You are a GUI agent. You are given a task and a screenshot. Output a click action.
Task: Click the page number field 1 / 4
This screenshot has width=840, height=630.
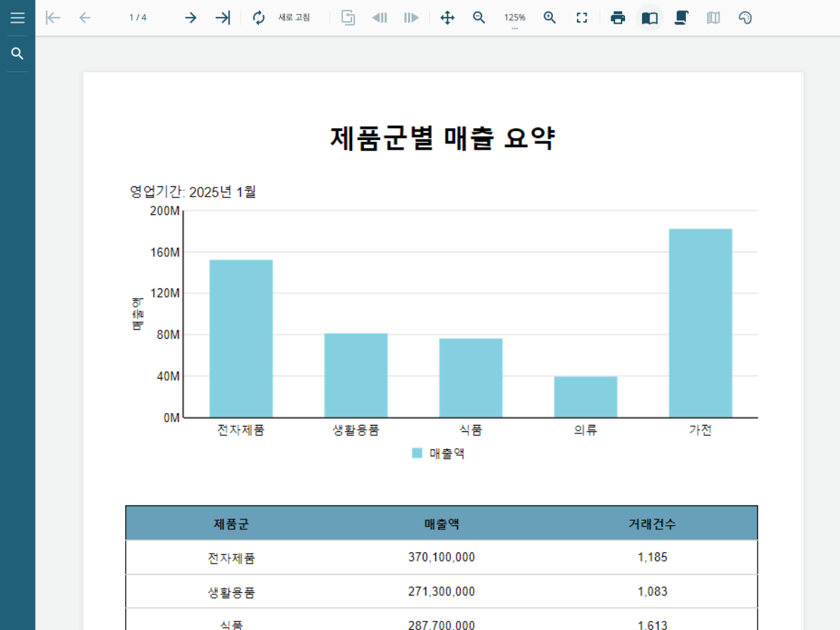pyautogui.click(x=138, y=17)
